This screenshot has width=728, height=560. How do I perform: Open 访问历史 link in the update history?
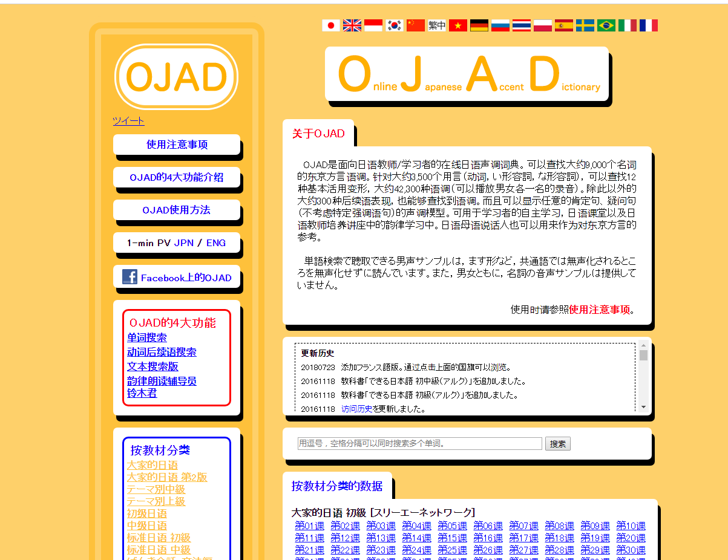(x=356, y=409)
